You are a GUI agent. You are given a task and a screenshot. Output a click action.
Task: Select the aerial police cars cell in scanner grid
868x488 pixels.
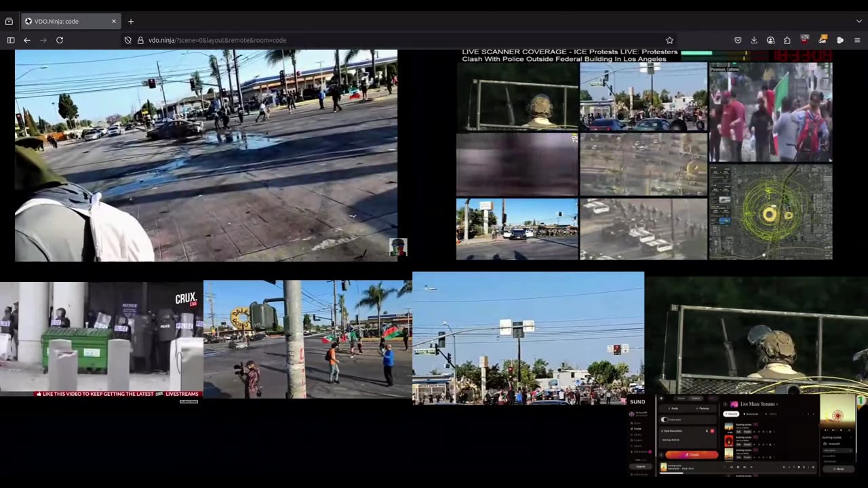644,229
